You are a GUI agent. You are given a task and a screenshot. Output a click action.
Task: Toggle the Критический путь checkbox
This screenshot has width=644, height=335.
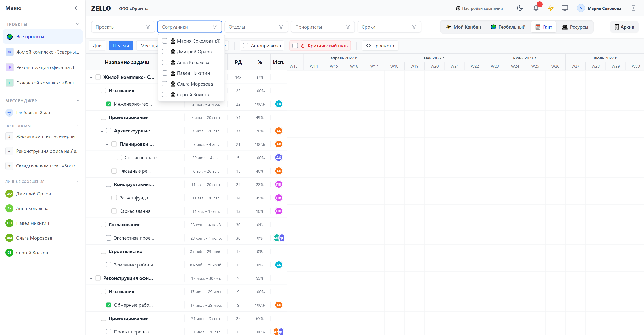[x=295, y=46]
